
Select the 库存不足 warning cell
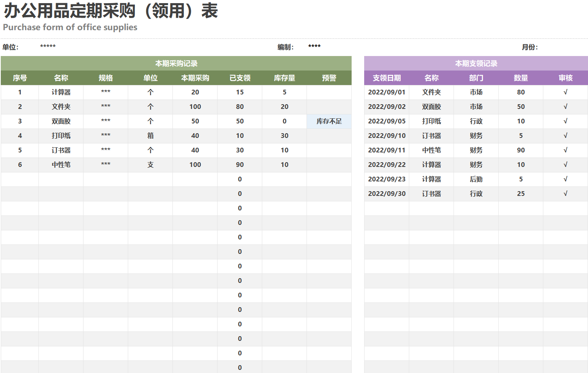point(329,121)
